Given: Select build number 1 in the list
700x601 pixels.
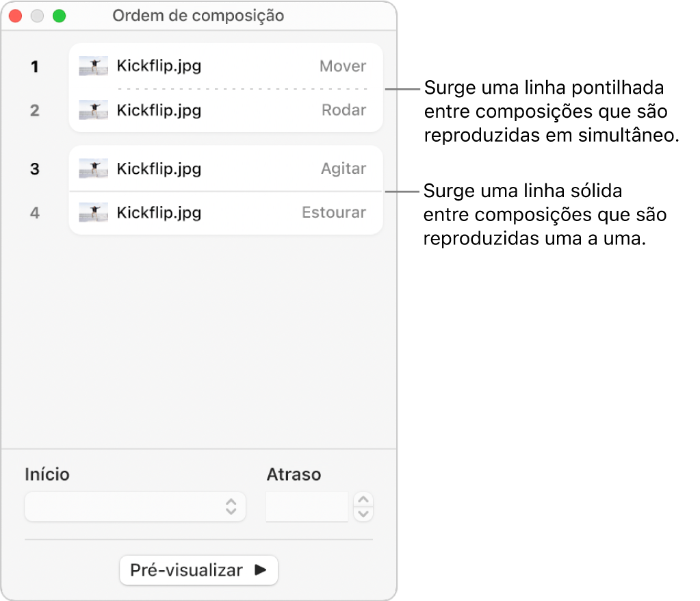Looking at the screenshot, I should click(x=34, y=66).
